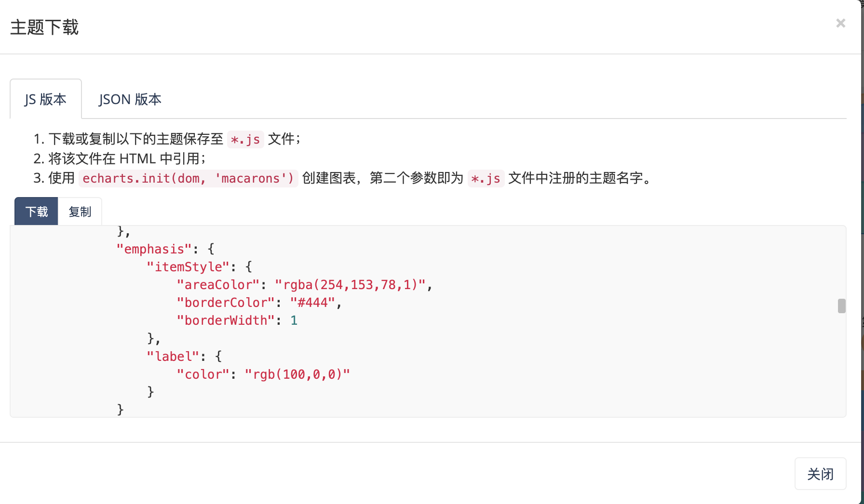
Task: Open the JSON 版本 tab
Action: pos(130,99)
